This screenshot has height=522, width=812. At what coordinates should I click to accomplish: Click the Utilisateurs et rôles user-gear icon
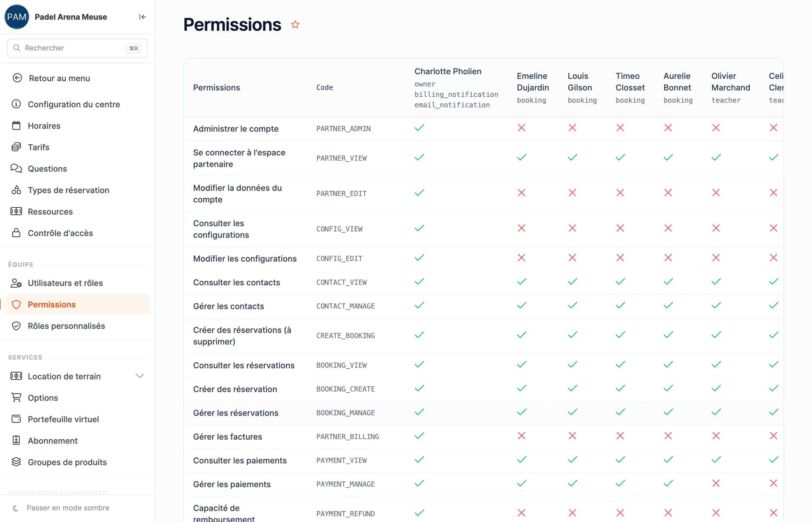click(x=16, y=283)
